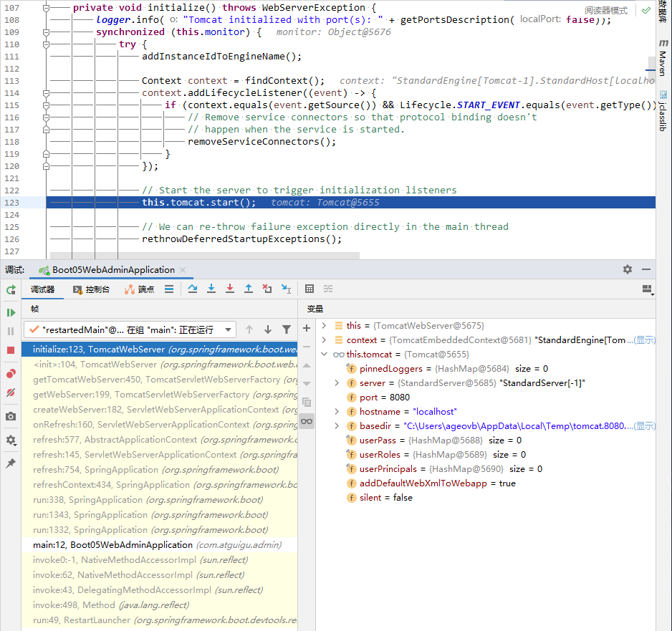Expand the 'this' TomcatWebServer variable

pos(324,326)
